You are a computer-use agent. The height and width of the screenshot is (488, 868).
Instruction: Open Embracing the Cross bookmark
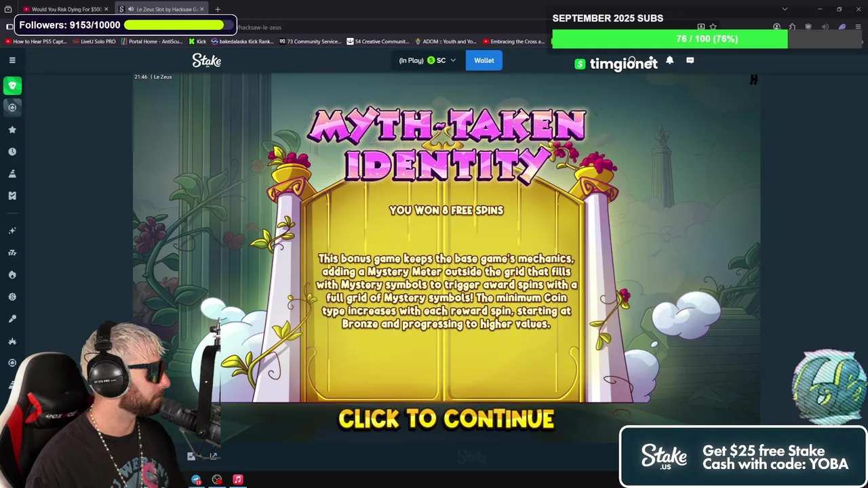(x=513, y=41)
